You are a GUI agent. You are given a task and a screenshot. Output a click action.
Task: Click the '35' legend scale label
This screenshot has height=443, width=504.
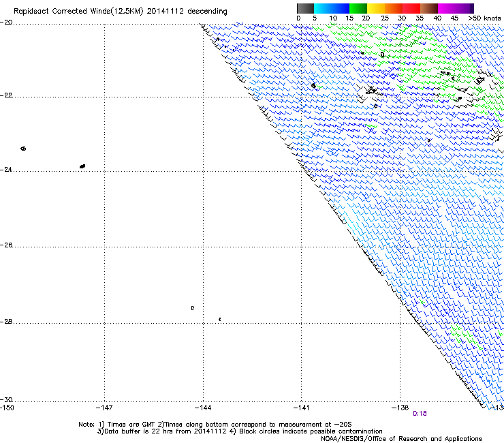[x=420, y=18]
